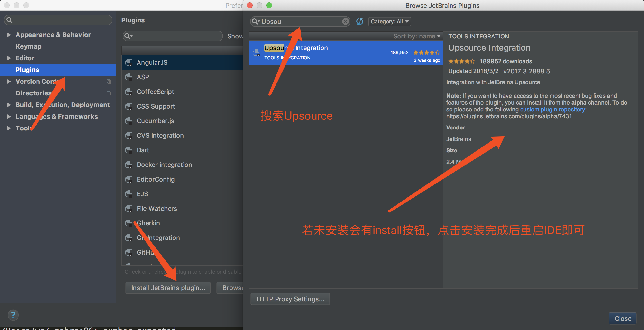Click the Git Integration plugin icon
The width and height of the screenshot is (644, 330).
tap(129, 238)
